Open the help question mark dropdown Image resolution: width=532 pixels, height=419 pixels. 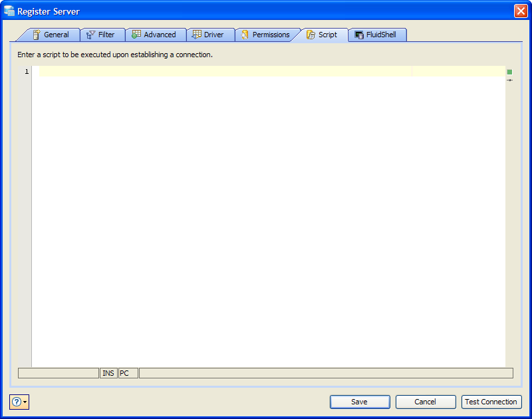tap(19, 402)
